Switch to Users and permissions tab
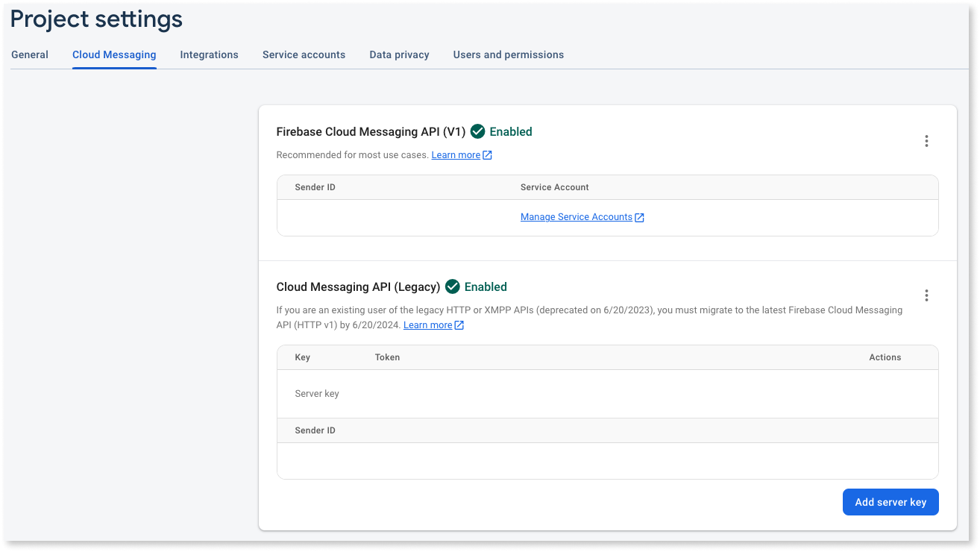This screenshot has height=552, width=980. [x=508, y=54]
